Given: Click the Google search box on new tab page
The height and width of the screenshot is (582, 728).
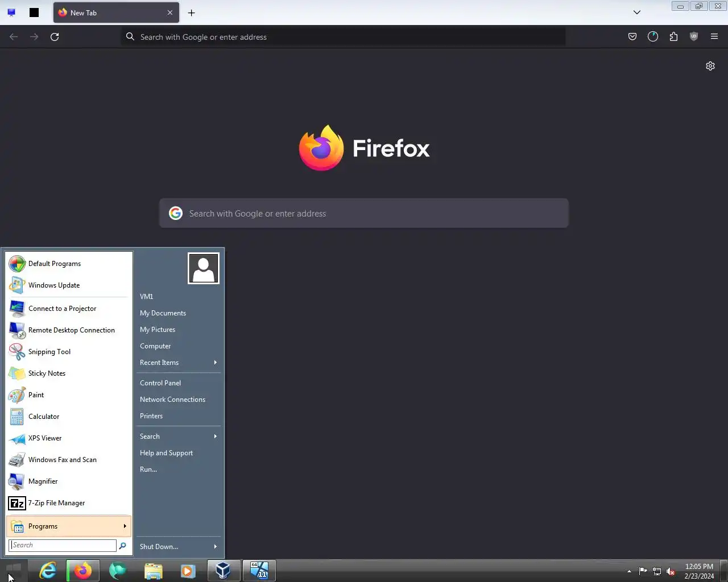Looking at the screenshot, I should (x=364, y=214).
